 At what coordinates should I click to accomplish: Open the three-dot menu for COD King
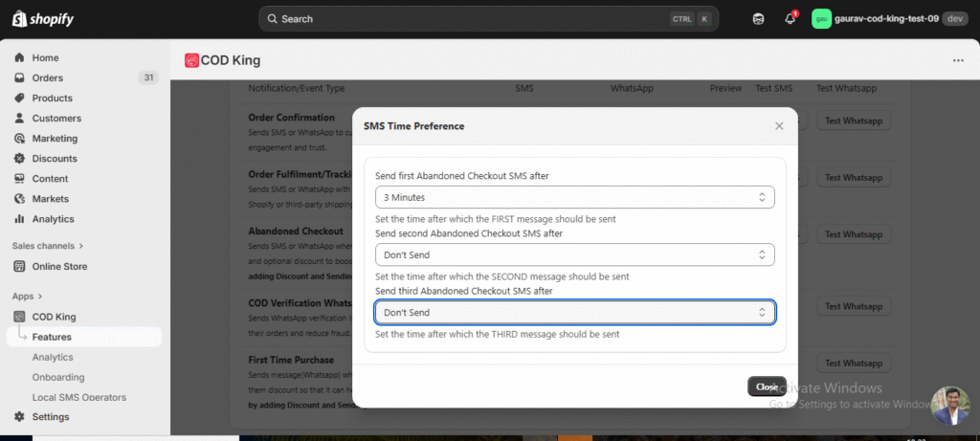[958, 60]
